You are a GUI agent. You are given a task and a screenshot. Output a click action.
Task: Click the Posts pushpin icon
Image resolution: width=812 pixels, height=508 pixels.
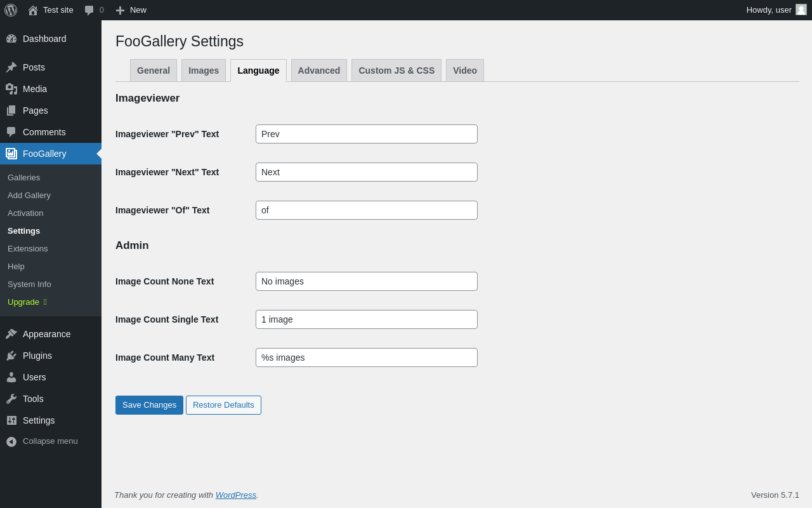[x=11, y=67]
